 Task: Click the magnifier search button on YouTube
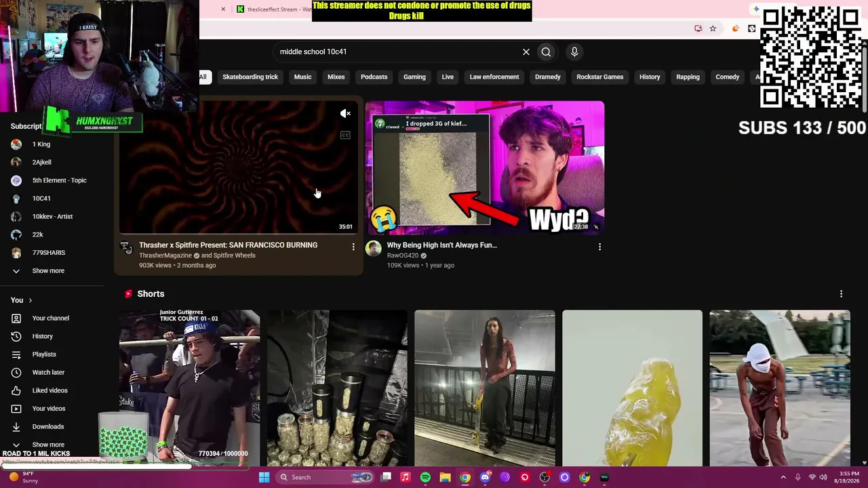pyautogui.click(x=546, y=52)
